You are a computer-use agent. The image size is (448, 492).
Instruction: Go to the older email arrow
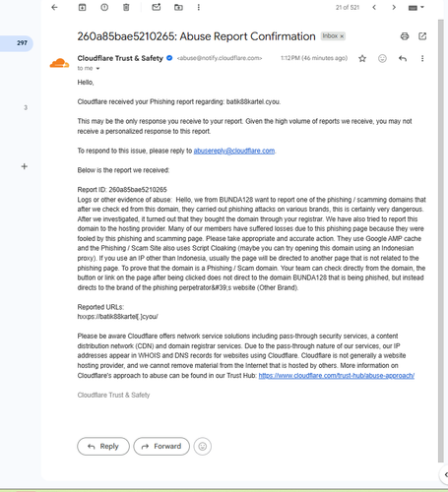pos(394,7)
